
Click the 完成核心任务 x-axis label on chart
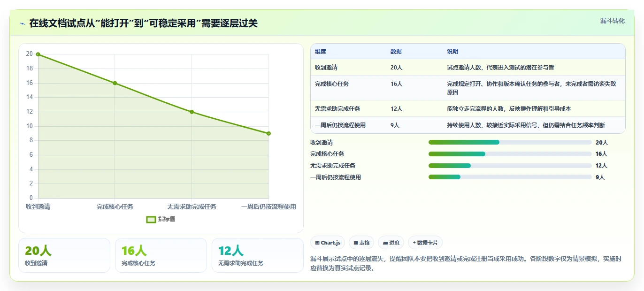(115, 207)
